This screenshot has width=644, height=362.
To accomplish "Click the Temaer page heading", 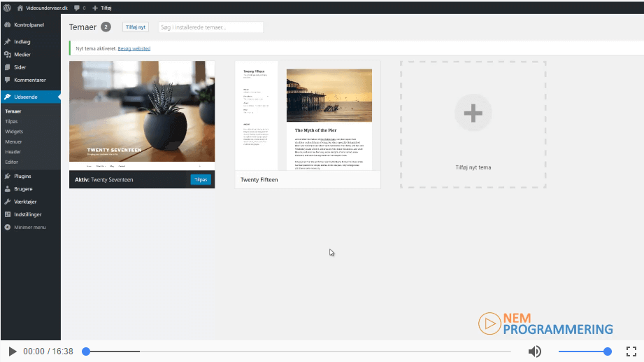I will pos(83,27).
